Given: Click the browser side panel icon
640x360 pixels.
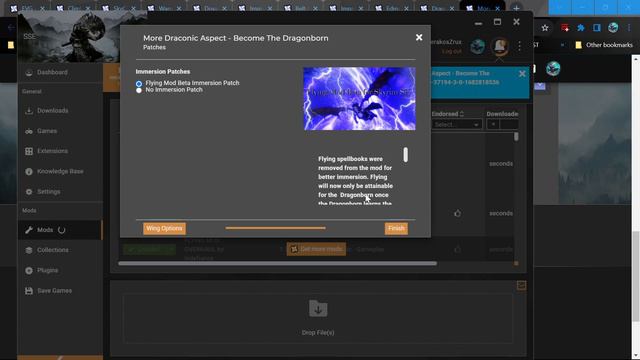Looking at the screenshot, I should click(x=597, y=28).
